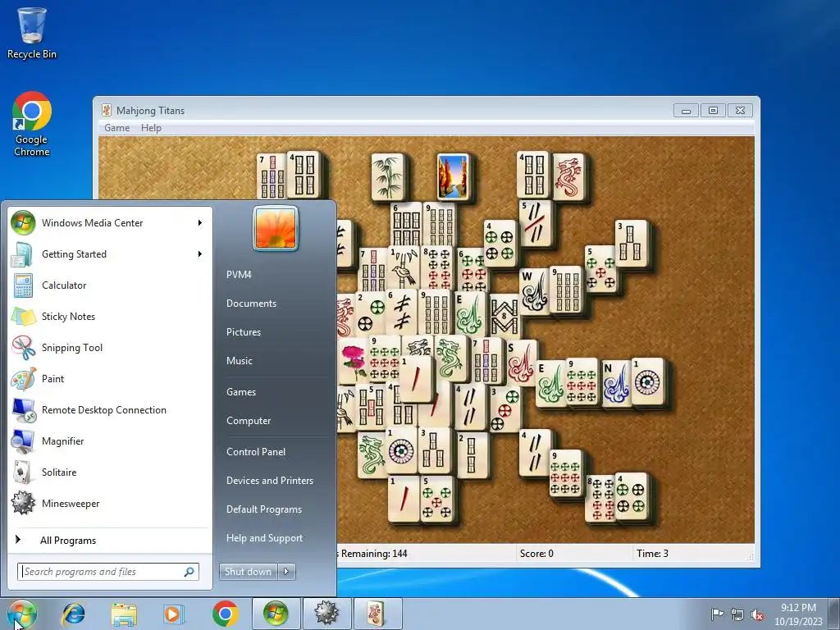Select the 7 bamboo tile at top left
Screen dimensions: 840x630
click(x=272, y=176)
